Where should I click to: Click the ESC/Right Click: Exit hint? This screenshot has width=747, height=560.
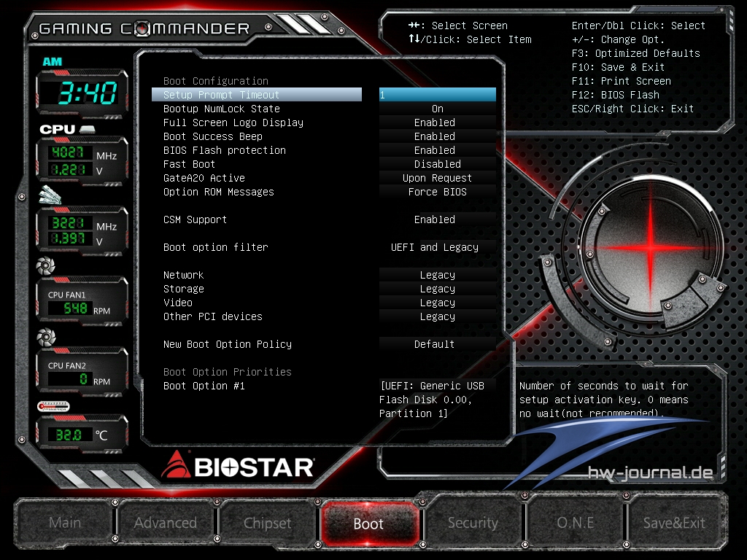632,109
